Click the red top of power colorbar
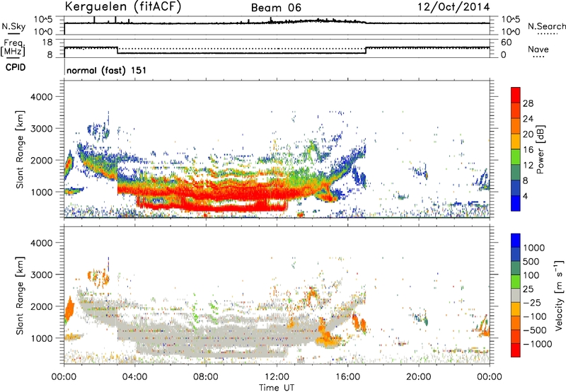The height and width of the screenshot is (392, 566). 516,95
